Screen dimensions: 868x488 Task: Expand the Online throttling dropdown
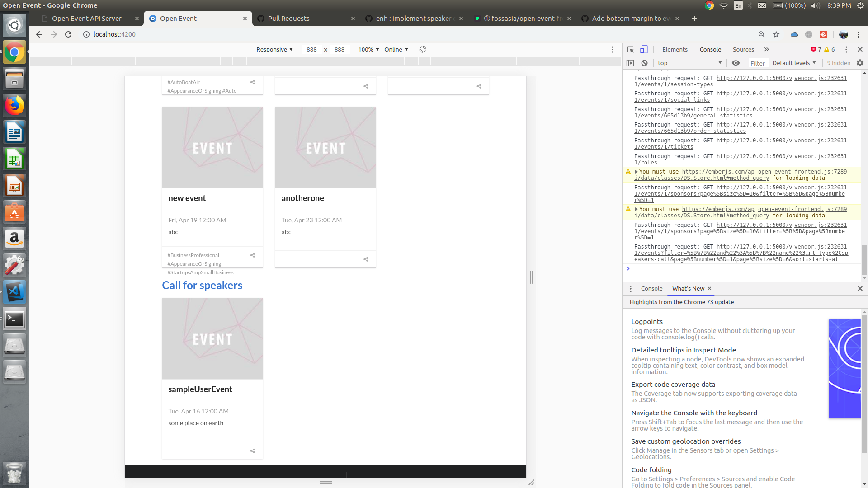[396, 49]
